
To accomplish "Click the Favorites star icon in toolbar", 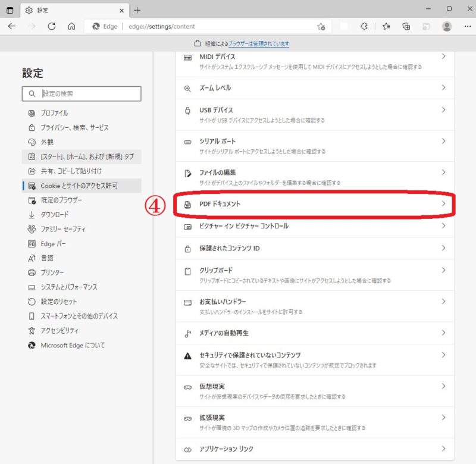I will (x=387, y=26).
